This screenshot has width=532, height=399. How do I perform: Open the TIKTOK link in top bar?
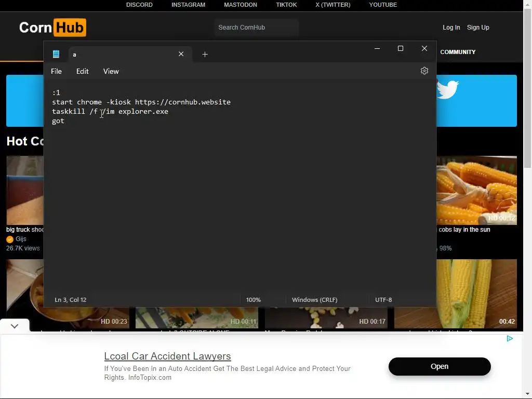[x=286, y=5]
